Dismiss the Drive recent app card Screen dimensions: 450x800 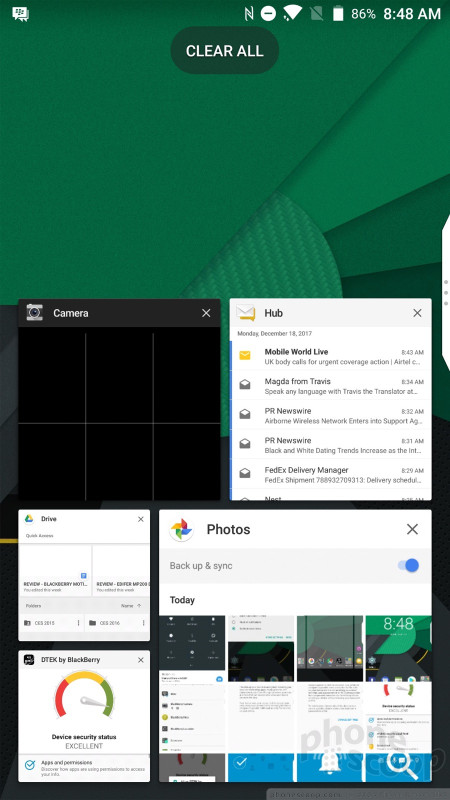[x=141, y=519]
